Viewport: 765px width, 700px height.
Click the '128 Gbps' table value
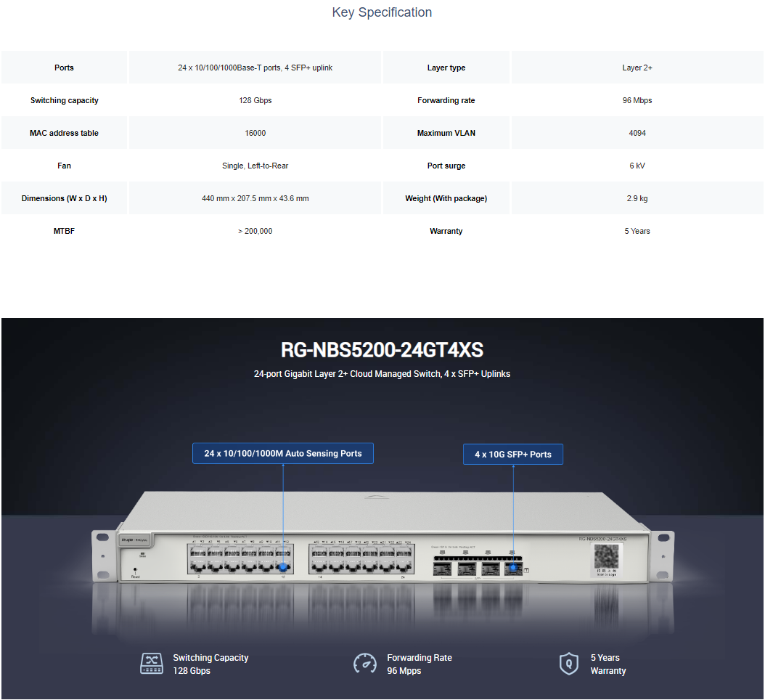[255, 100]
